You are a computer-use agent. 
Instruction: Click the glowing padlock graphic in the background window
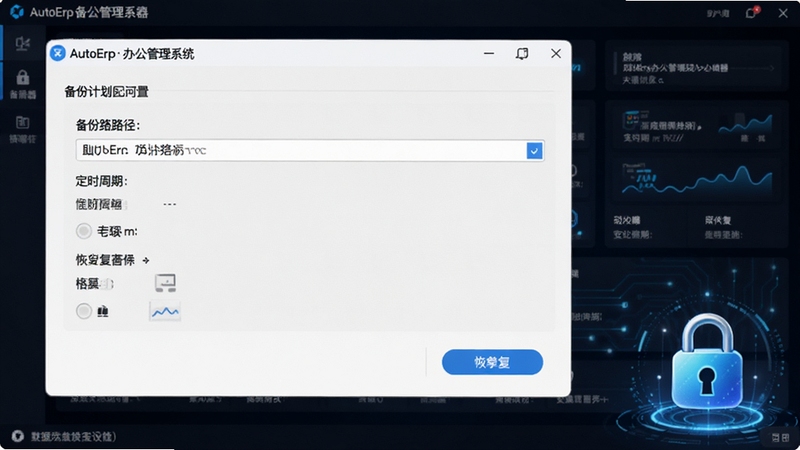point(707,362)
